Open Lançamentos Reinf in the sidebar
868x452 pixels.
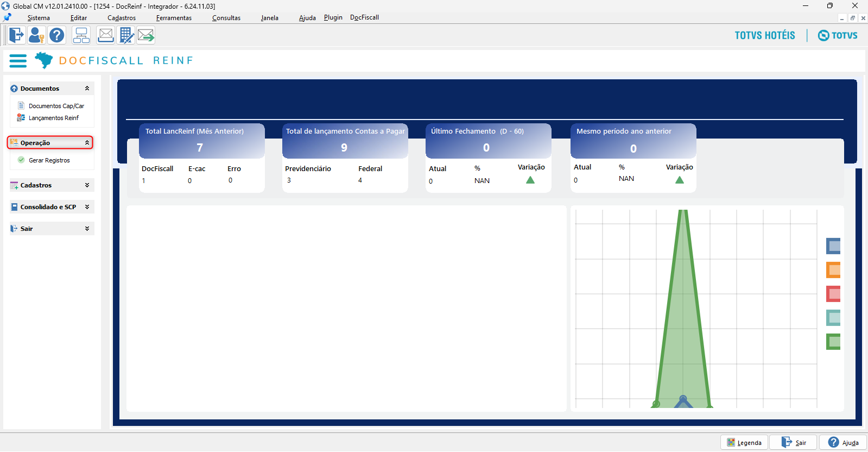click(53, 118)
